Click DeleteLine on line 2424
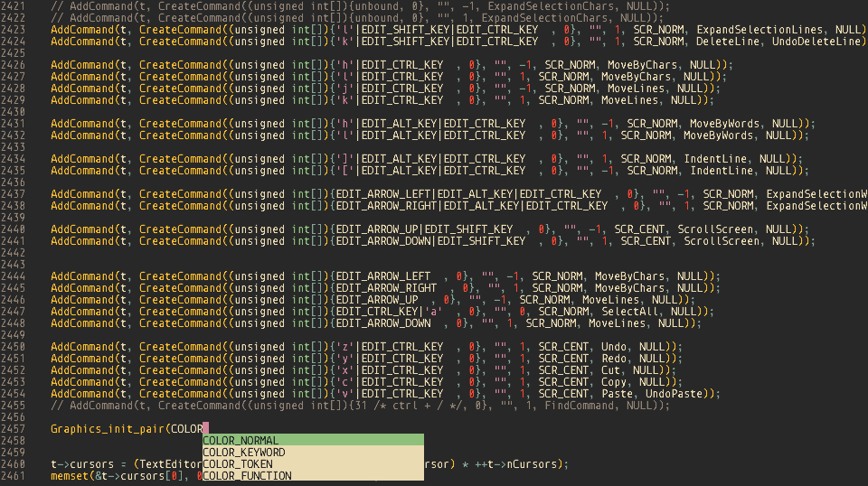The width and height of the screenshot is (868, 486). [728, 42]
